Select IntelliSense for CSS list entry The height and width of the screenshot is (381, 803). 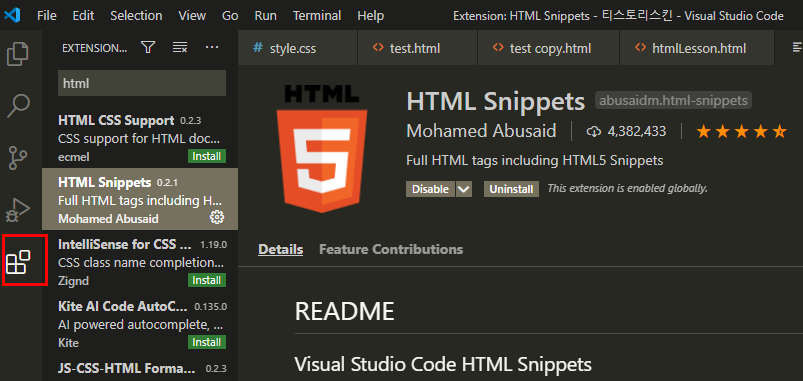click(140, 261)
